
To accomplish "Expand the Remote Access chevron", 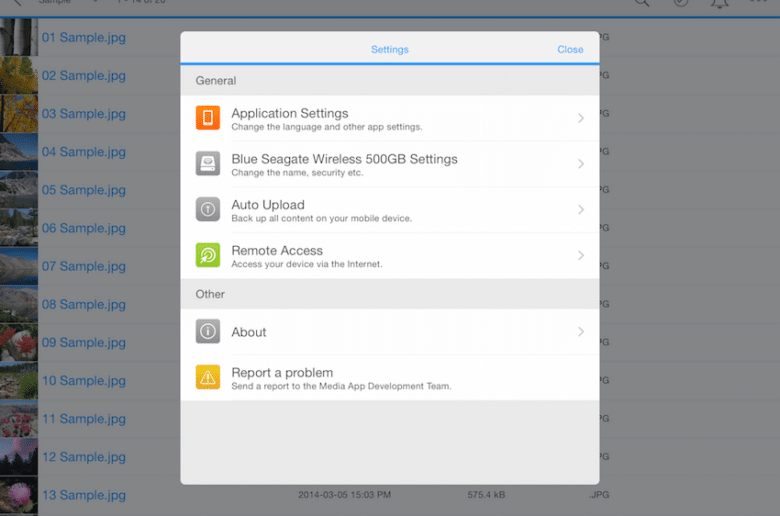I will [581, 255].
